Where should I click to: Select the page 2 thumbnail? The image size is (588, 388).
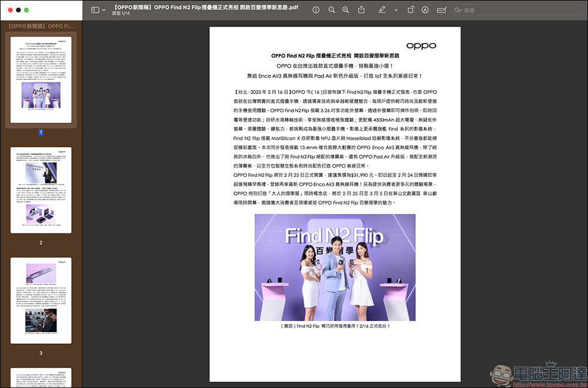[x=41, y=190]
